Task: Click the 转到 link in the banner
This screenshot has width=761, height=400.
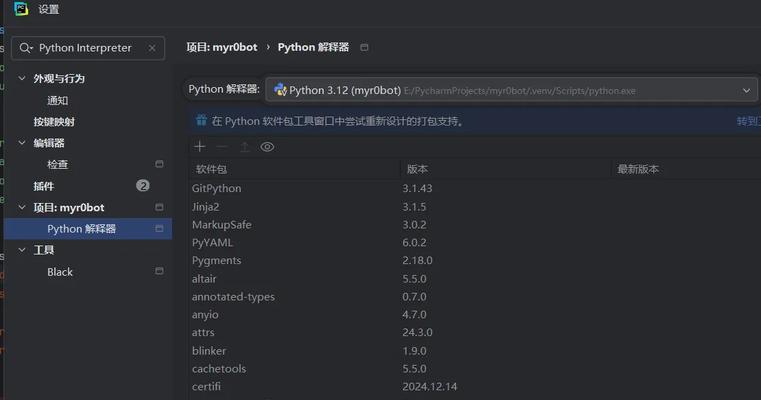Action: [748, 121]
